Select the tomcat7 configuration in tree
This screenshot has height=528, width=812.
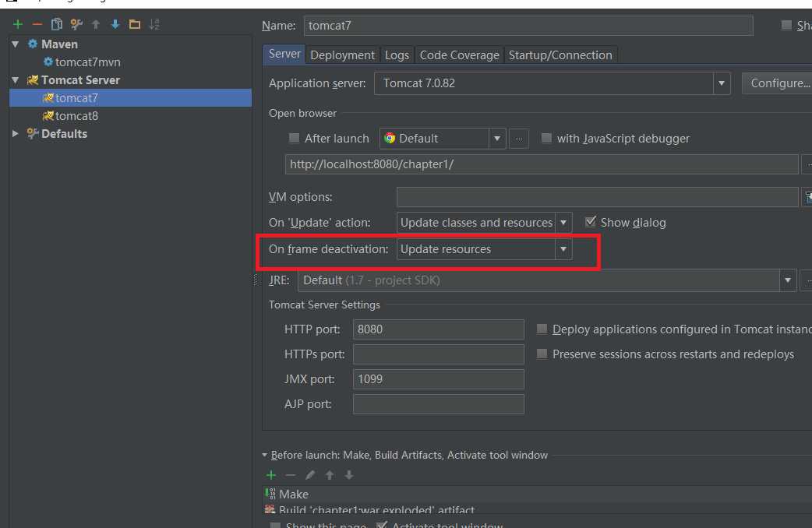[x=130, y=98]
